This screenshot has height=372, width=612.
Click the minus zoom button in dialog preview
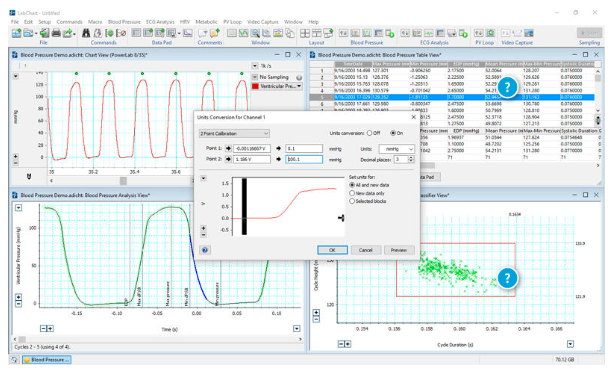[x=203, y=235]
